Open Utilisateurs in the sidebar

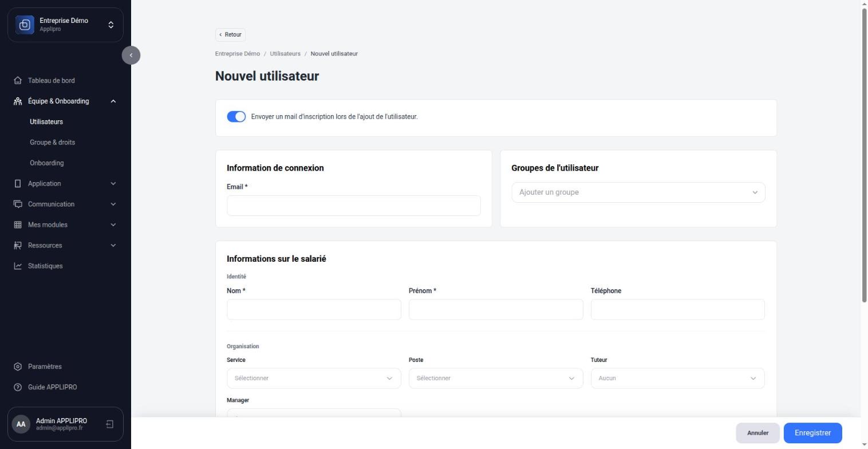click(46, 122)
